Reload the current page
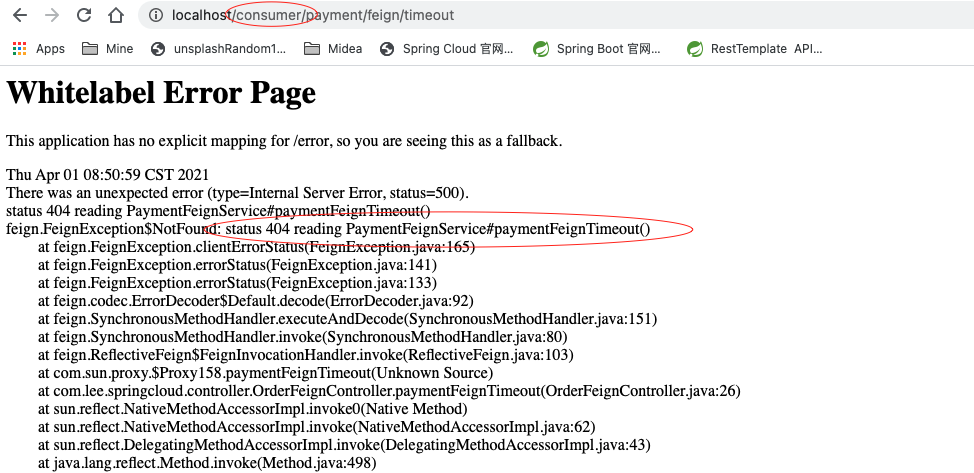This screenshot has height=473, width=974. click(x=84, y=16)
